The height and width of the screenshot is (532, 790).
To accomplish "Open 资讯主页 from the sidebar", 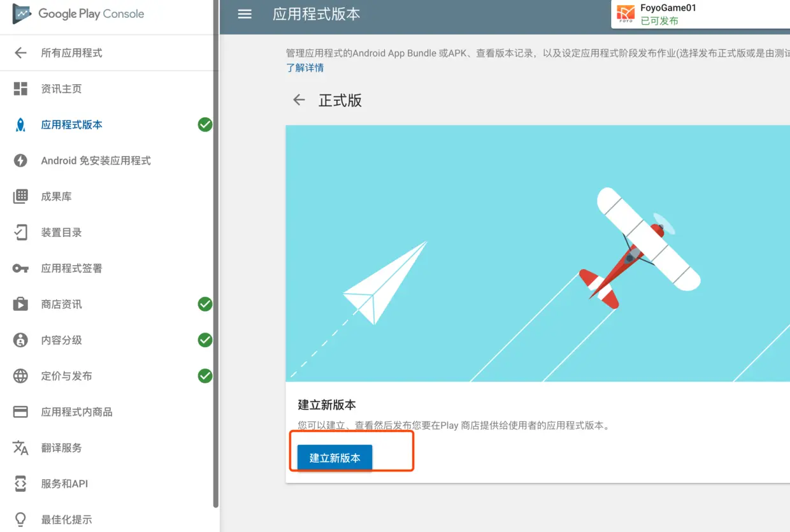I will coord(20,89).
